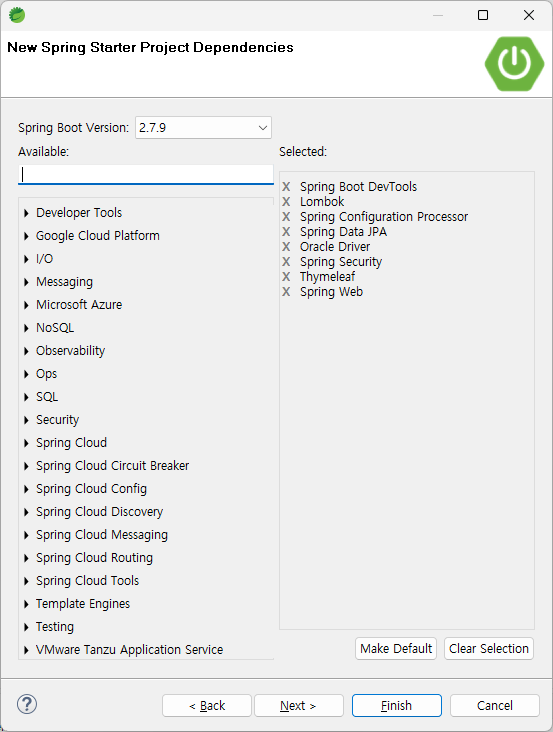Click Finish to create the project

click(x=397, y=705)
